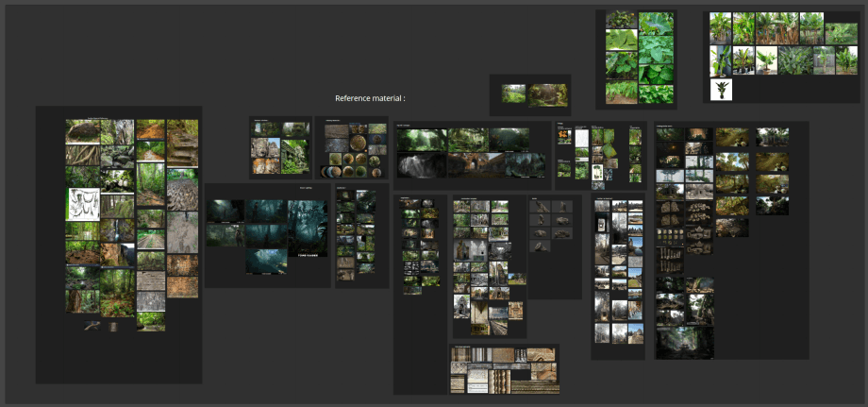Select the lone potted plant on white background
The image size is (868, 407).
pyautogui.click(x=722, y=90)
